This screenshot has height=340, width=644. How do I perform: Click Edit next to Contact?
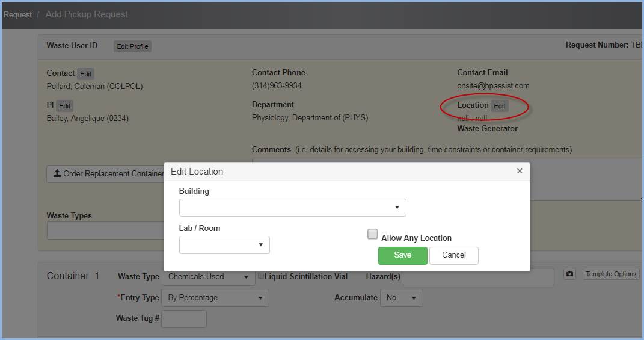tap(86, 74)
